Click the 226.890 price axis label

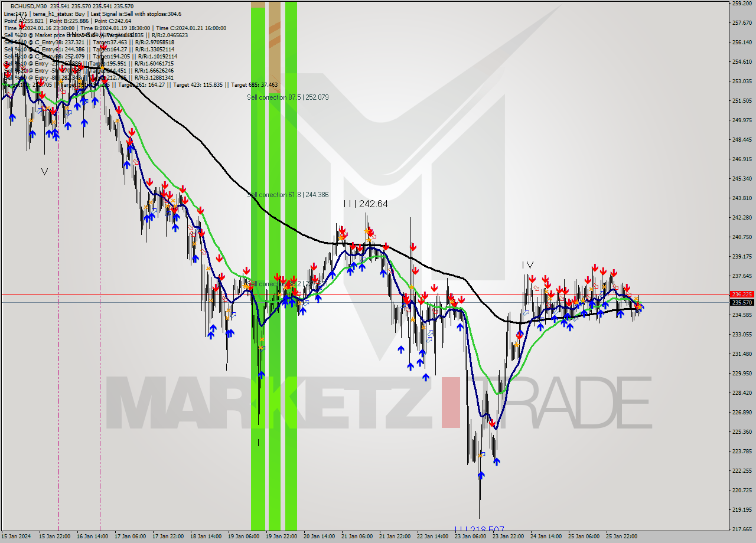[742, 413]
